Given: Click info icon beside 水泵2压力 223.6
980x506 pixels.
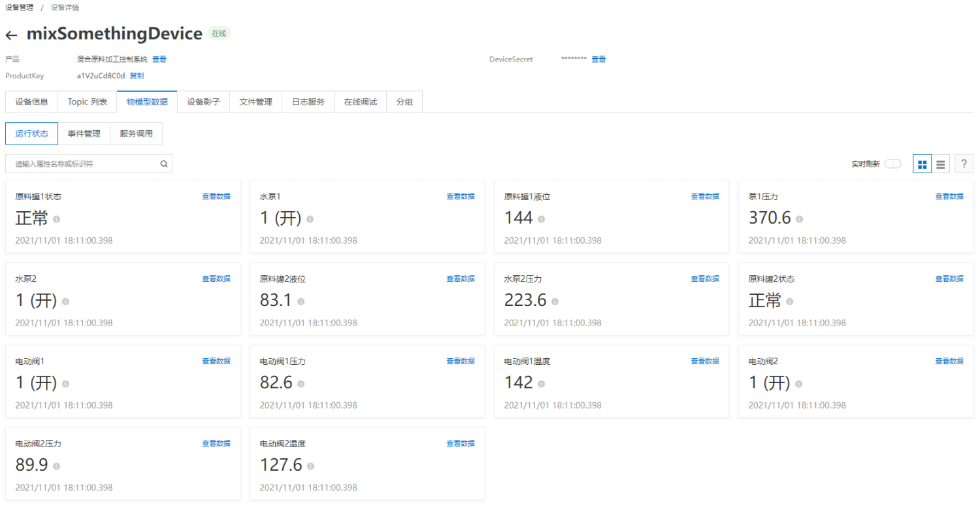Looking at the screenshot, I should (555, 302).
